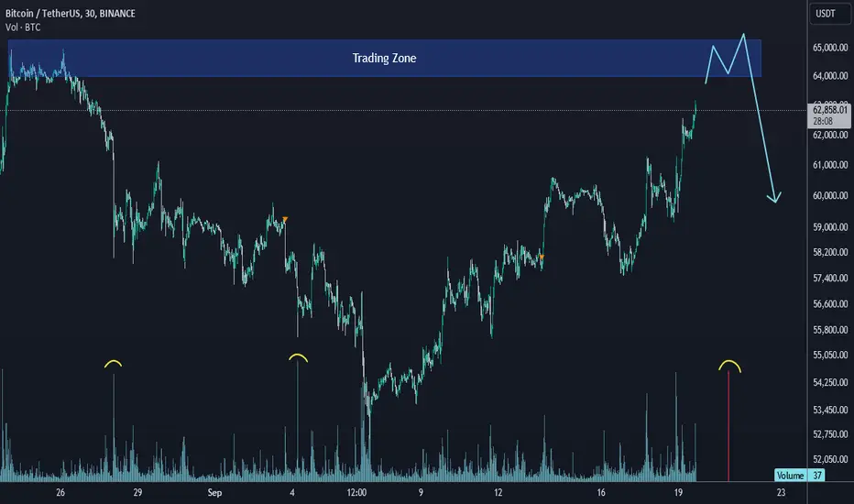Select the blue zigzag peak above Trading Zone
The image size is (854, 504).
point(743,37)
